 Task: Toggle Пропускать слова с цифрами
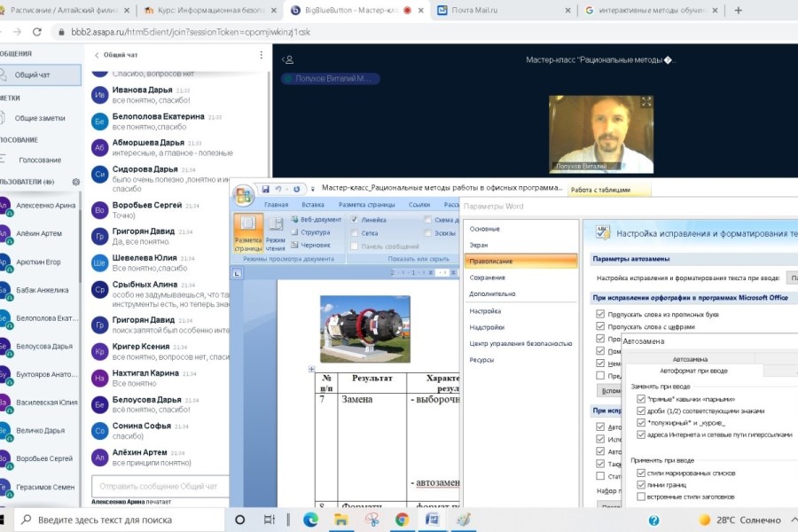tap(600, 326)
